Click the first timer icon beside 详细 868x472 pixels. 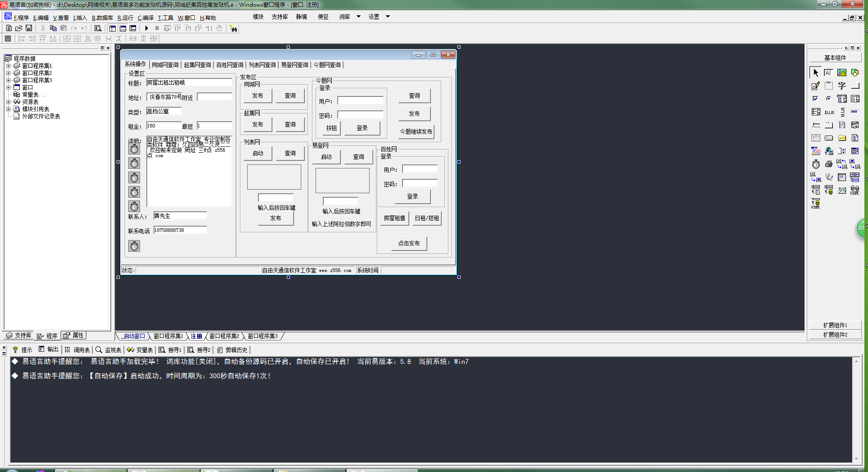[x=134, y=149]
